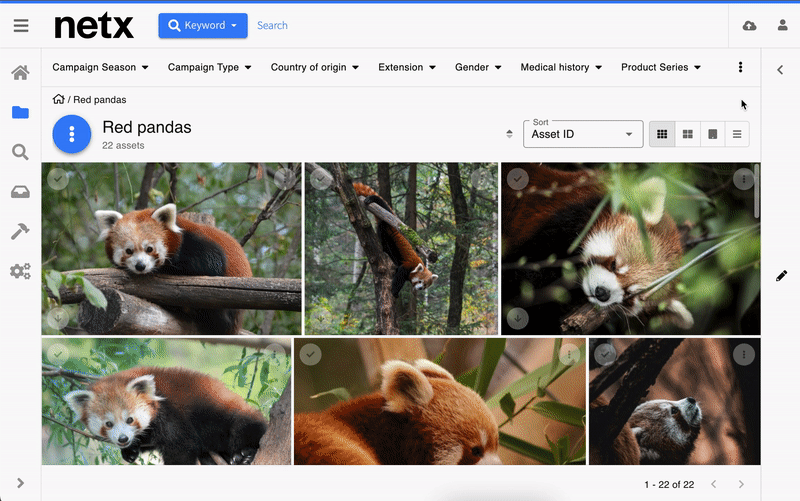Click the pencil edit icon
This screenshot has height=501, width=800.
781,276
